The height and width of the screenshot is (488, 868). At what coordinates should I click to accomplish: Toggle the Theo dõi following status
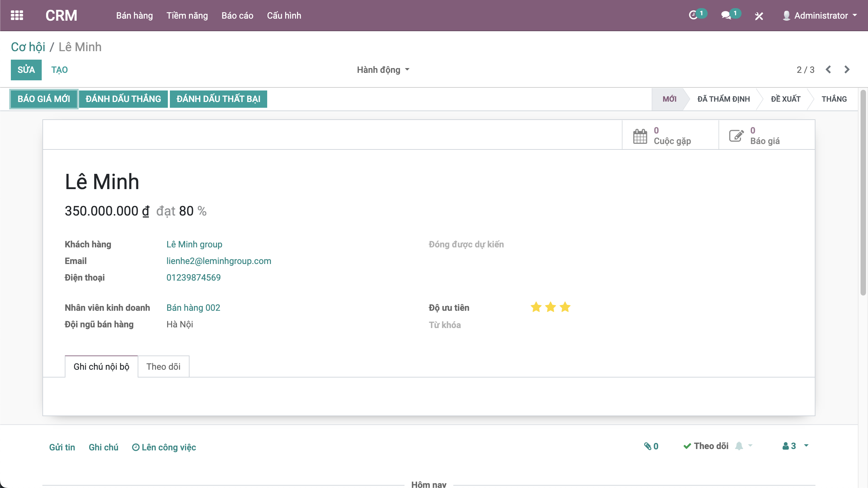point(706,446)
